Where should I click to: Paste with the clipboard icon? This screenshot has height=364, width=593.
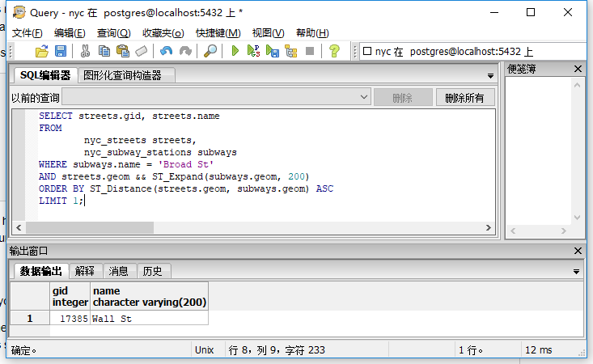click(x=122, y=51)
